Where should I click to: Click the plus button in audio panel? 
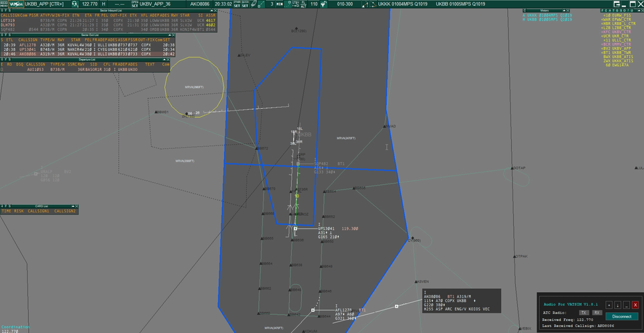[609, 305]
